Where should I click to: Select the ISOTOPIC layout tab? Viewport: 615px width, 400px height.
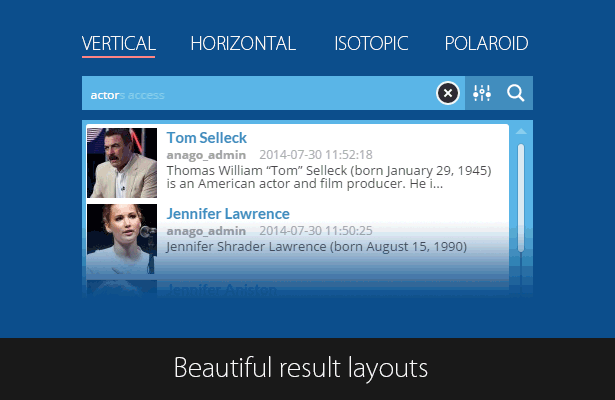(x=371, y=44)
